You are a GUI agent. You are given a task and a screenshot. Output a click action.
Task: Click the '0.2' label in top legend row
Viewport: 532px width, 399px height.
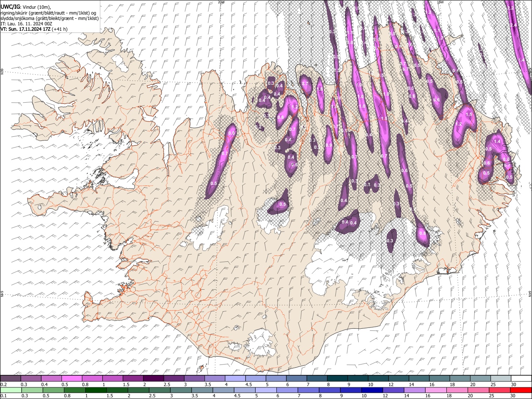click(3, 384)
